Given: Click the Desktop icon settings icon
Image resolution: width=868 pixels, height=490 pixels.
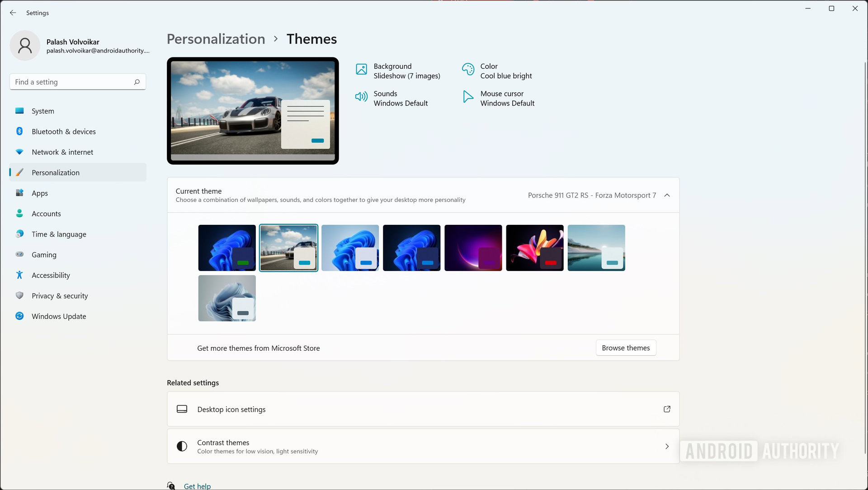Looking at the screenshot, I should click(182, 409).
